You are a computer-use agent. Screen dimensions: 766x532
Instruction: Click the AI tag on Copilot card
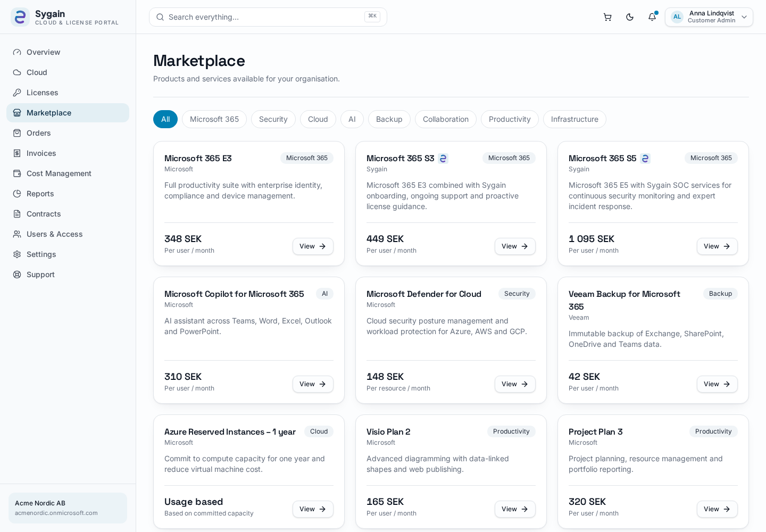point(324,294)
